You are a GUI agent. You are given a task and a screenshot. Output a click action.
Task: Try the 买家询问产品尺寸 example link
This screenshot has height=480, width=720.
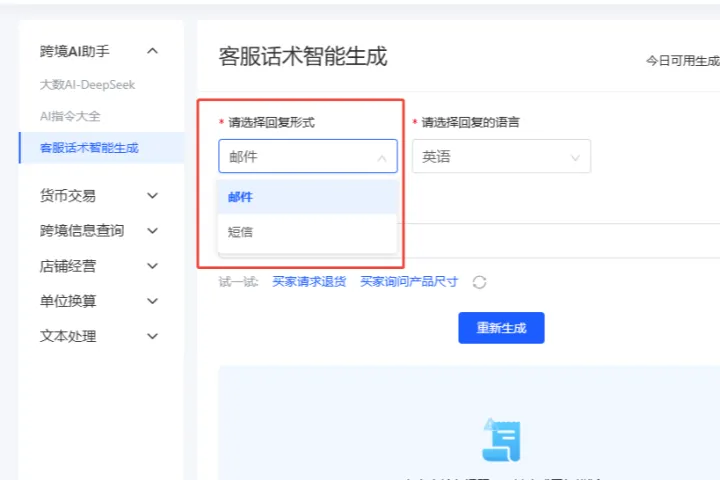click(x=409, y=282)
